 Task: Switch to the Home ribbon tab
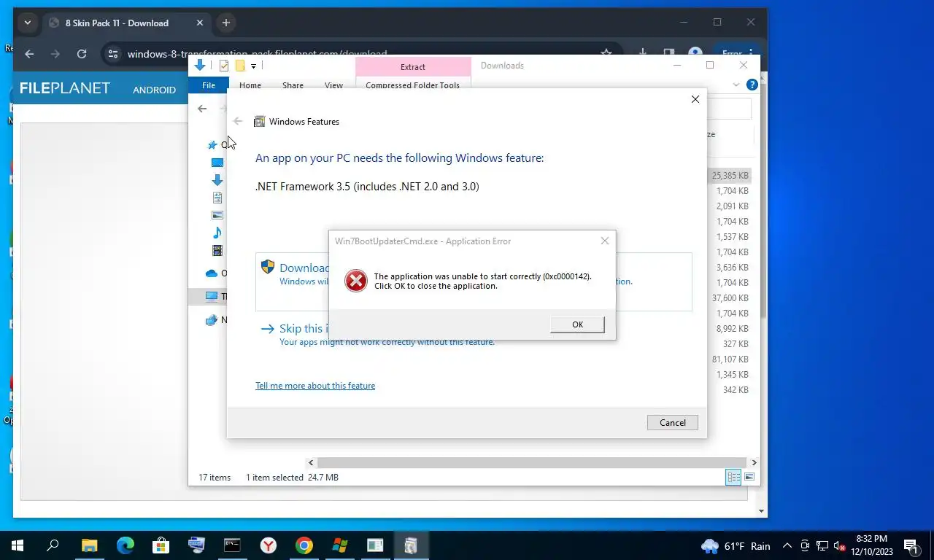pos(250,85)
